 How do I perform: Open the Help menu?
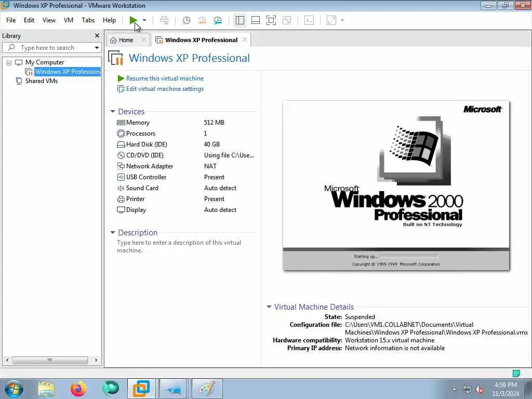109,20
